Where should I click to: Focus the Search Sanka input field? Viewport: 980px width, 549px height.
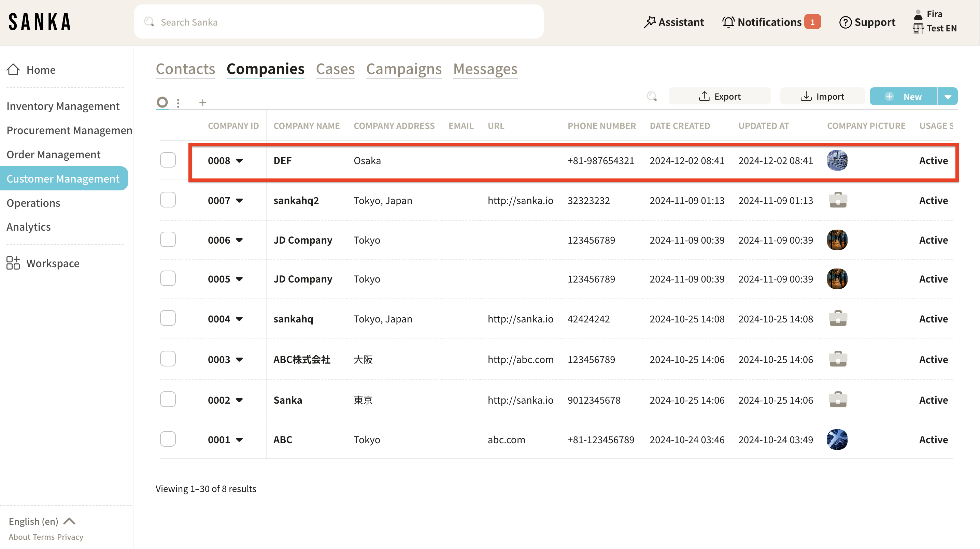click(339, 22)
